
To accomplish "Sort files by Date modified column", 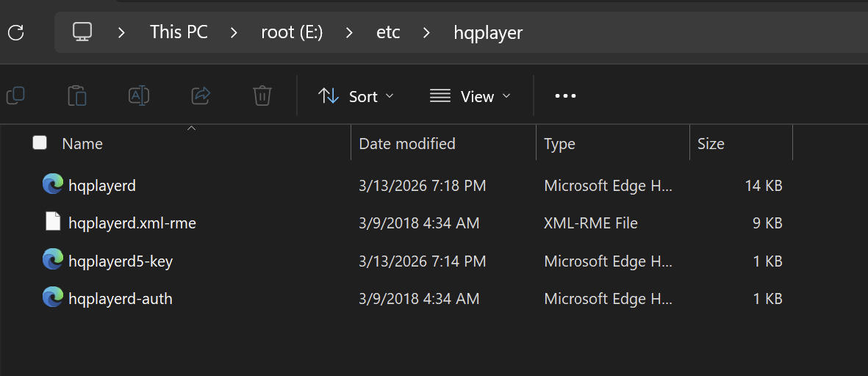I will tap(407, 143).
